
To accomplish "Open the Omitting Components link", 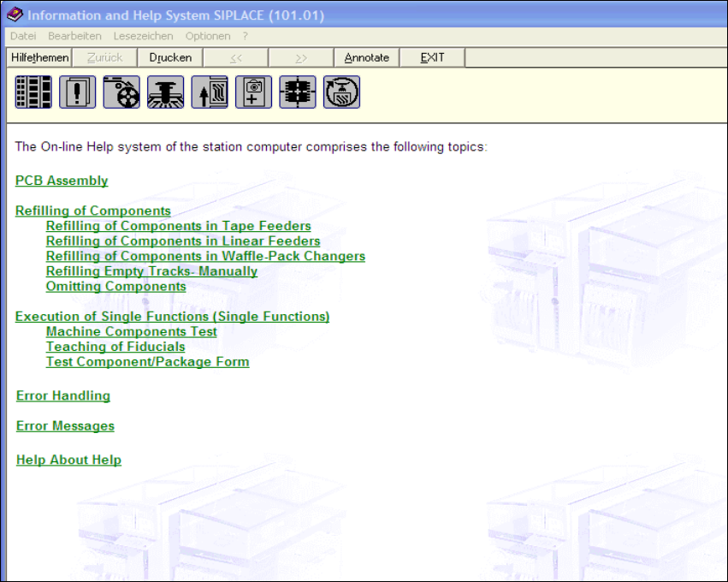I will pos(116,286).
